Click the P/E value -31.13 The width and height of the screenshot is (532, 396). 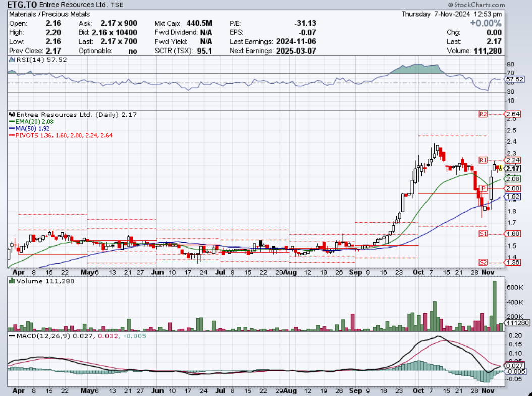(x=305, y=23)
